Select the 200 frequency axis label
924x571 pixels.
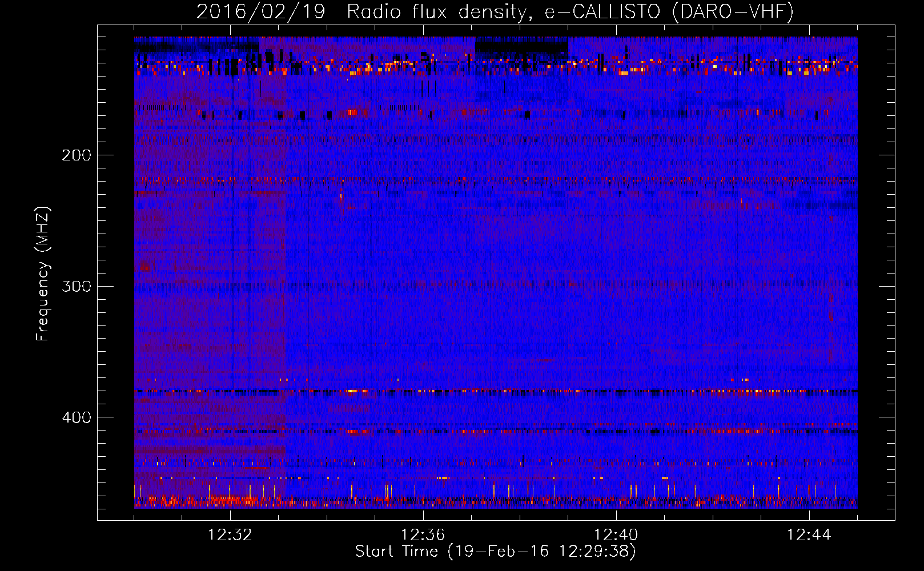tap(77, 155)
